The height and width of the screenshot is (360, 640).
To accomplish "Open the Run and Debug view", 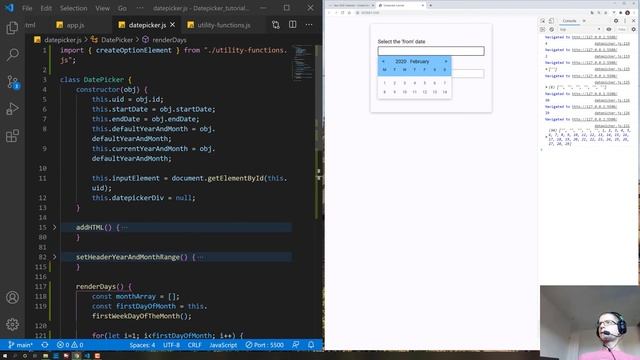I will click(12, 109).
